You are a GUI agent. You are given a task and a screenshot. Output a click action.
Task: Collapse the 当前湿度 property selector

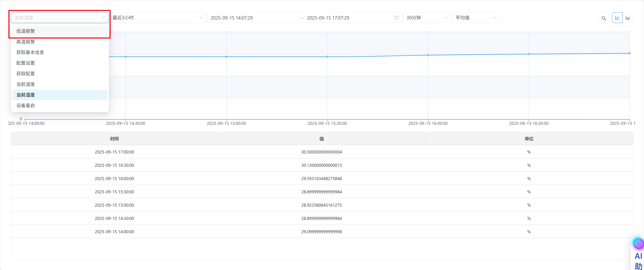coord(60,18)
